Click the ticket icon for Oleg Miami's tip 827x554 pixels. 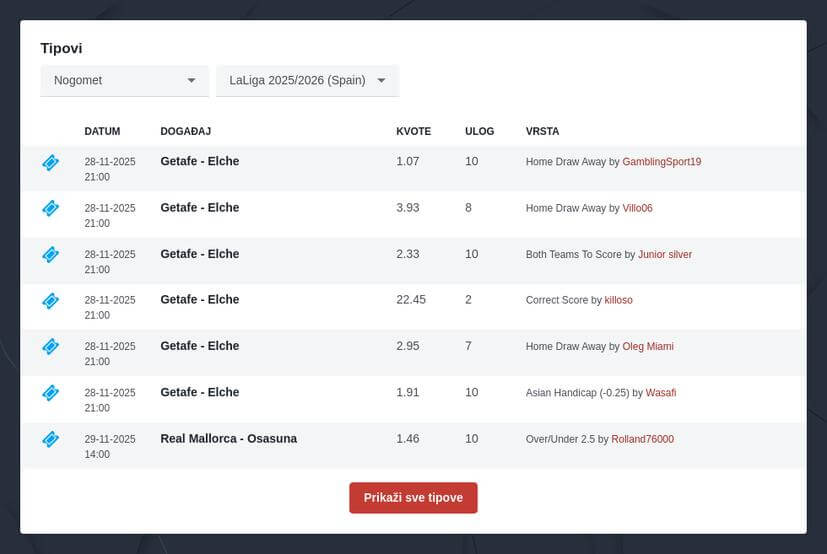(x=50, y=346)
